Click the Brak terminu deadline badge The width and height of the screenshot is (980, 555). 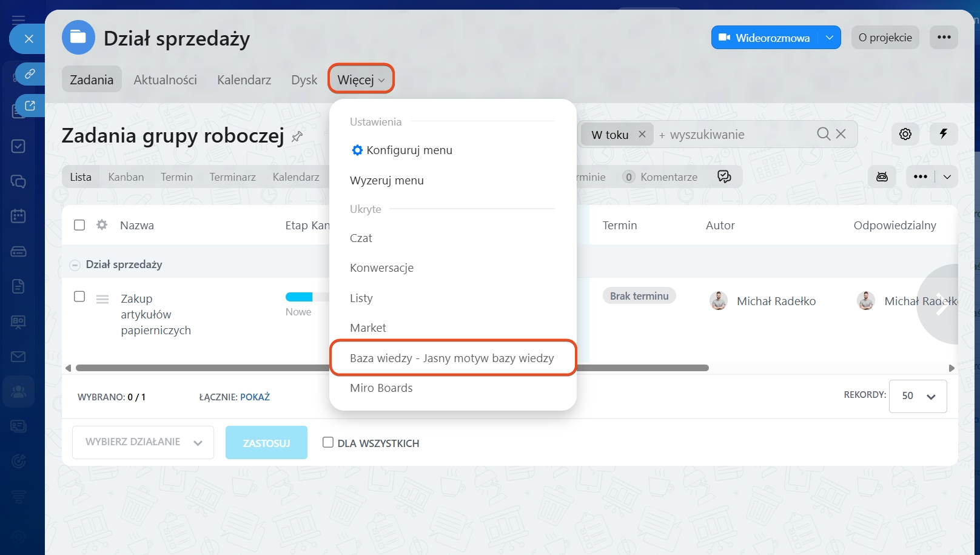coord(639,295)
